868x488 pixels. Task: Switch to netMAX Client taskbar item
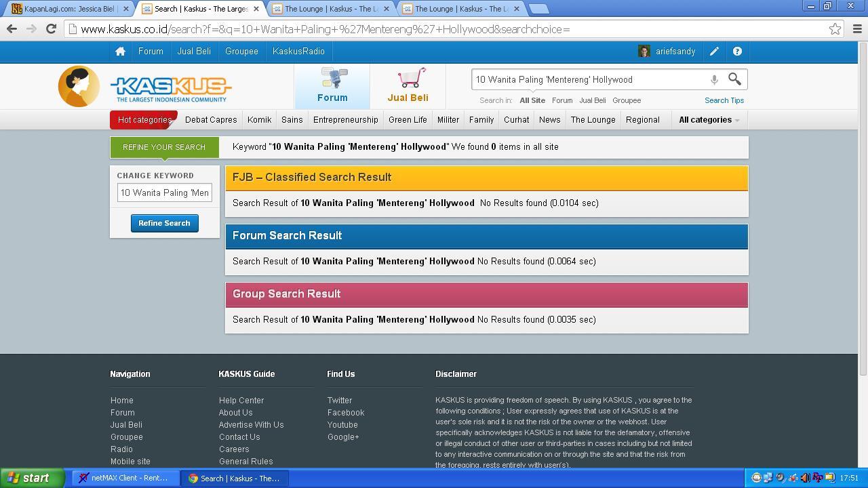coord(125,478)
